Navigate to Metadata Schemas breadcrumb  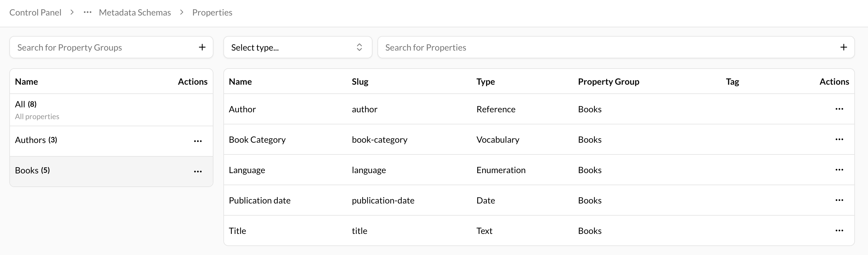tap(135, 12)
